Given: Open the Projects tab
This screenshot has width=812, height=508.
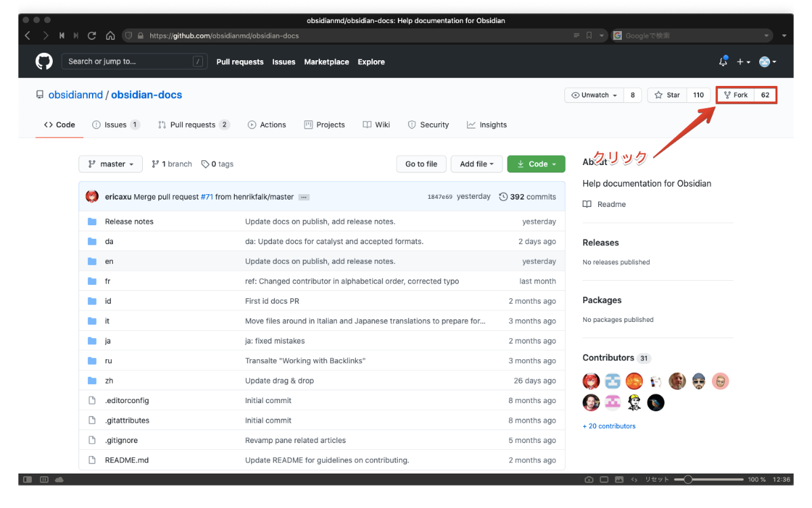Looking at the screenshot, I should (x=324, y=125).
